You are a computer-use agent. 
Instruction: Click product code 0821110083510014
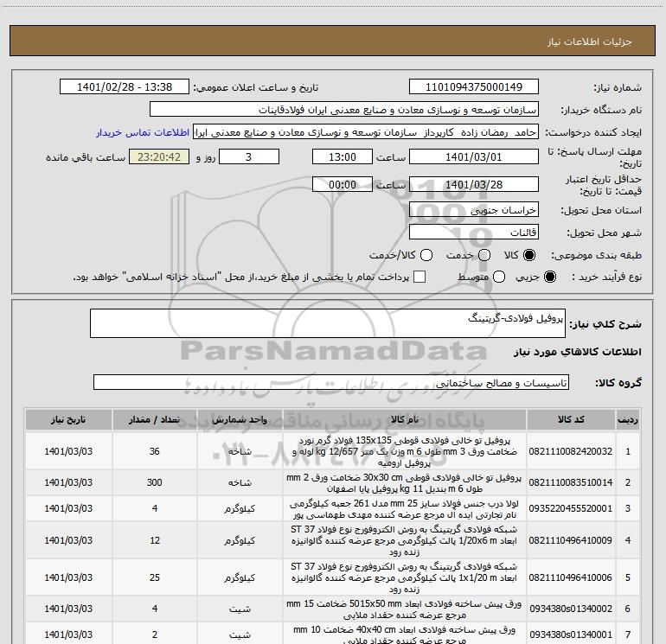pyautogui.click(x=571, y=482)
